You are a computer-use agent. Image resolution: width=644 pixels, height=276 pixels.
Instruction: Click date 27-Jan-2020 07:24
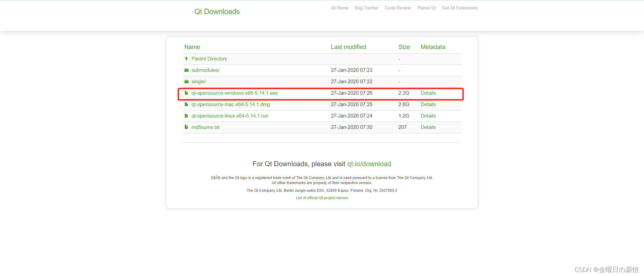[352, 116]
